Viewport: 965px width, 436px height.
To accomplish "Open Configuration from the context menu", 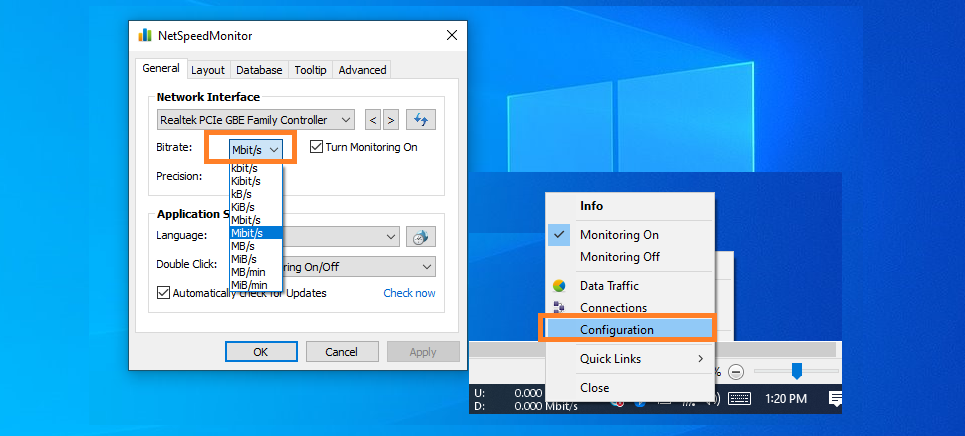I will pos(630,329).
